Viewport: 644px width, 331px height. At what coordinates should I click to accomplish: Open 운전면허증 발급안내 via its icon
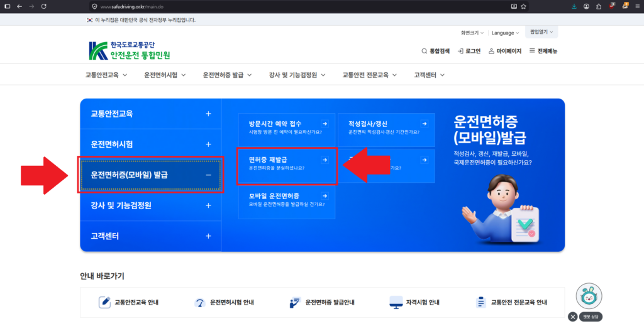[296, 302]
